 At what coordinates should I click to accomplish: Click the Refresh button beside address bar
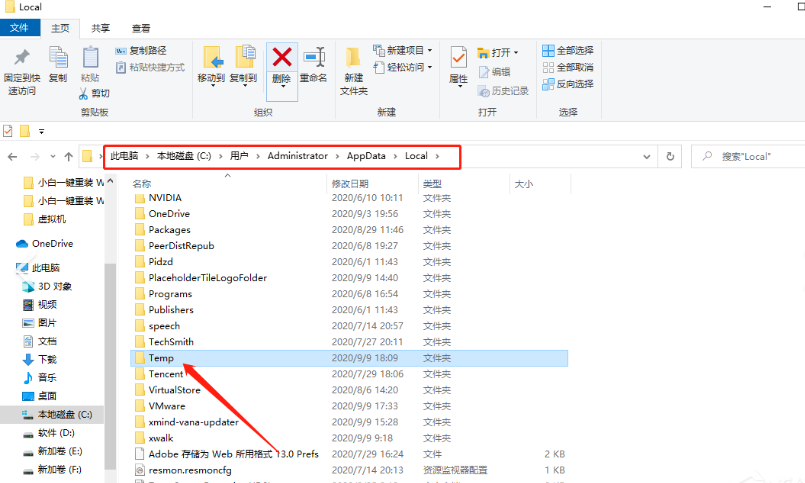point(670,157)
